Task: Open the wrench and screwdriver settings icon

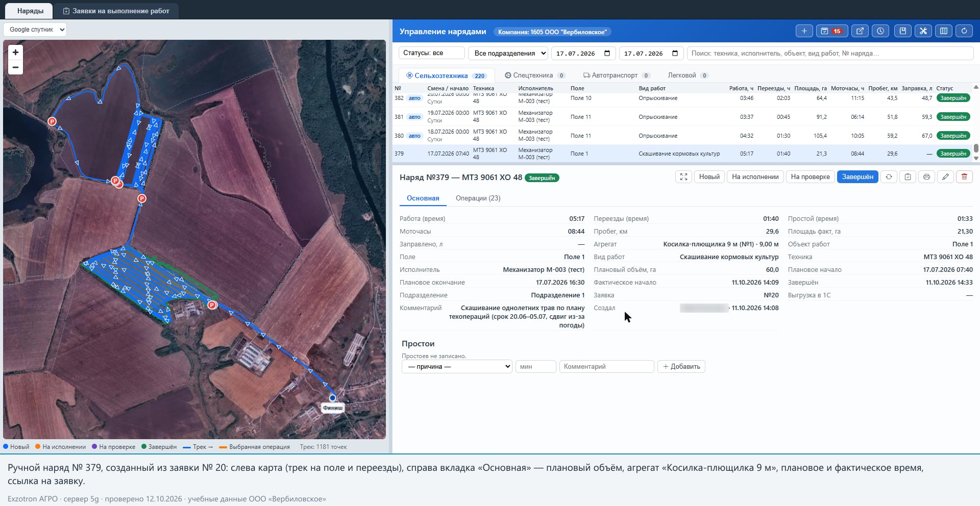Action: (923, 31)
